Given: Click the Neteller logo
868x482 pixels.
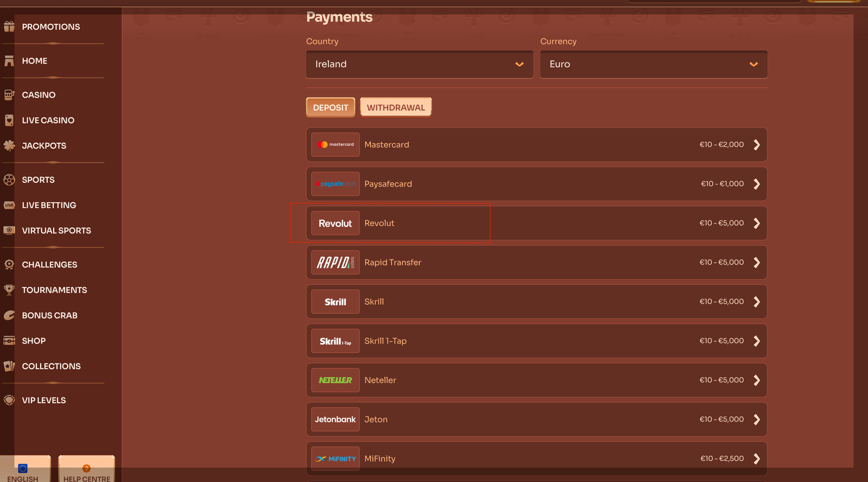Looking at the screenshot, I should coord(335,380).
